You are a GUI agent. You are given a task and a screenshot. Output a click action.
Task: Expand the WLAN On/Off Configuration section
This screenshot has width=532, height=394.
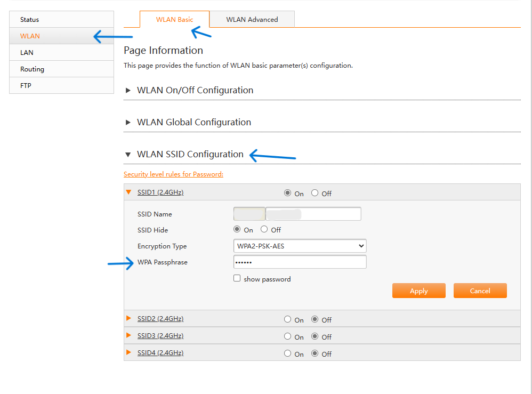tap(128, 91)
